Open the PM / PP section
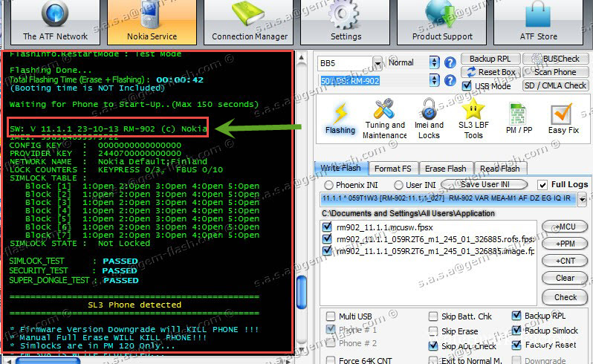The image size is (593, 364). pos(519,118)
